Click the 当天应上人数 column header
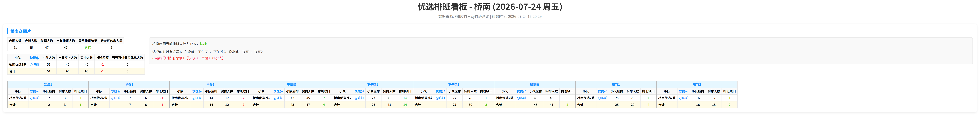The image size is (980, 116). pos(68,58)
